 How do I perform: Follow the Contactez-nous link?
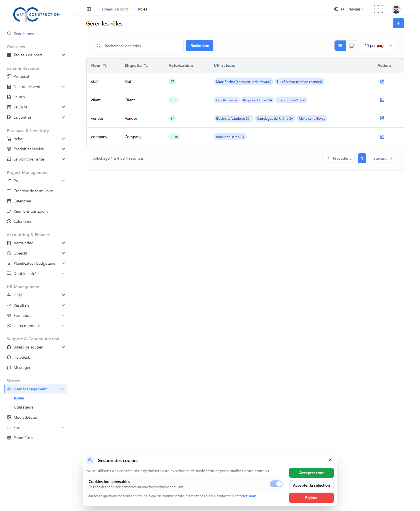point(244,496)
